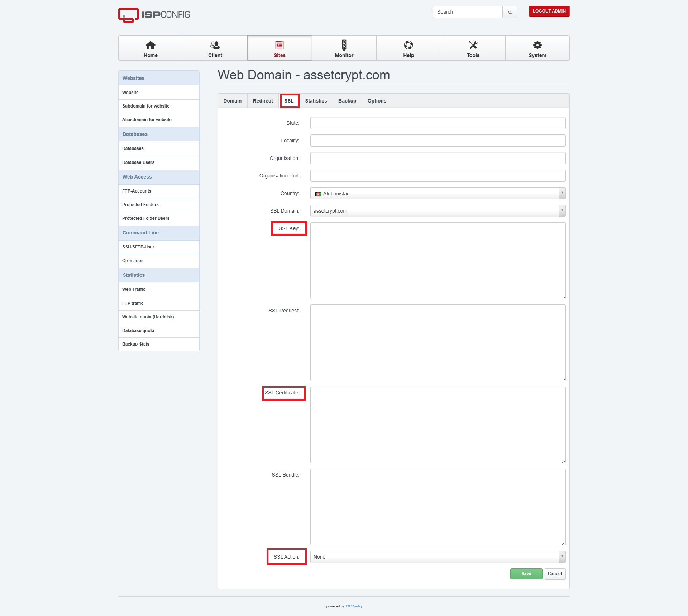The width and height of the screenshot is (688, 616).
Task: Click the Websites section header
Action: [159, 78]
